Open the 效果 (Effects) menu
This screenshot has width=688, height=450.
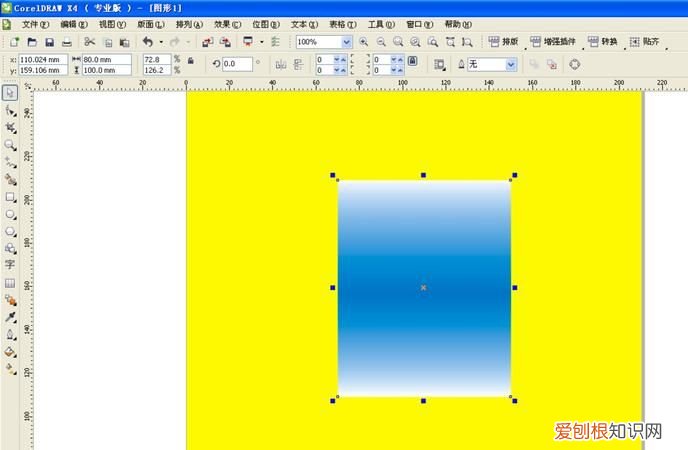pos(227,23)
